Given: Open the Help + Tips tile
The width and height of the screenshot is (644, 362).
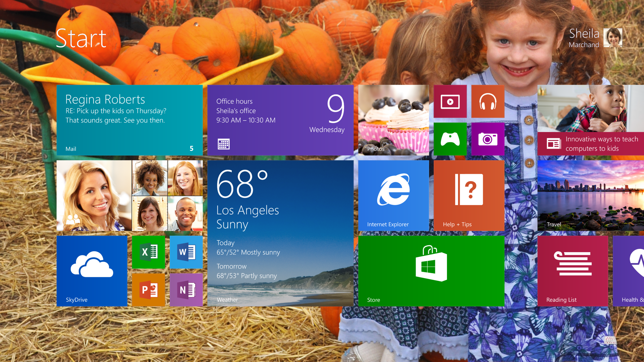Looking at the screenshot, I should [469, 196].
